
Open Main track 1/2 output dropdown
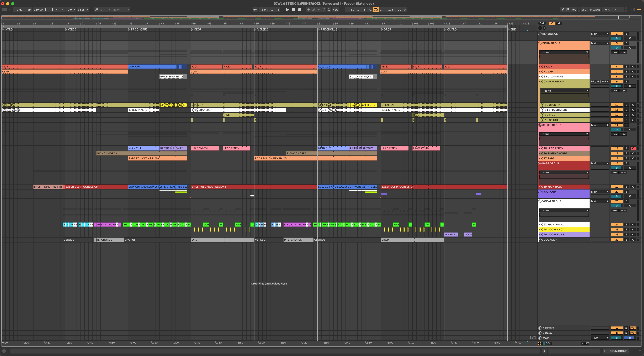pyautogui.click(x=600, y=338)
